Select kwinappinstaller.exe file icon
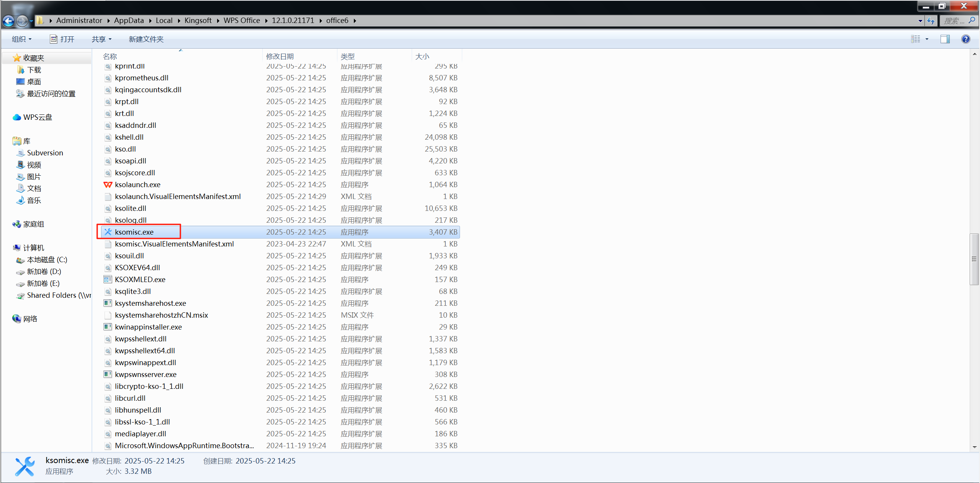980x483 pixels. point(108,327)
